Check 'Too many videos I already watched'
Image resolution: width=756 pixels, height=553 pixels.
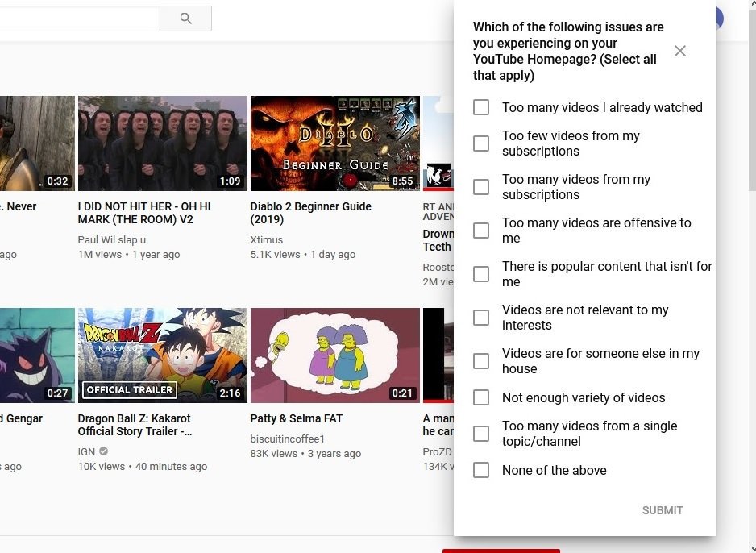click(481, 107)
